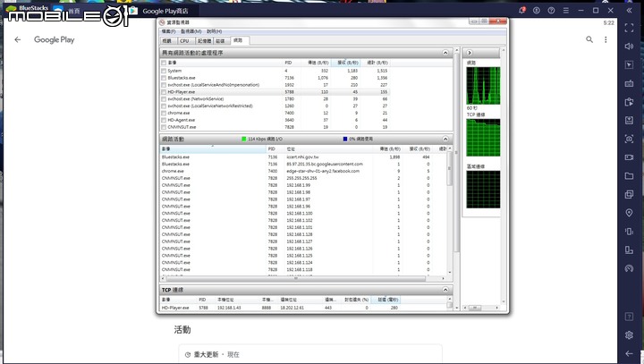Open the 檔案(F) menu in Resource Monitor
The width and height of the screenshot is (644, 364).
(x=168, y=31)
